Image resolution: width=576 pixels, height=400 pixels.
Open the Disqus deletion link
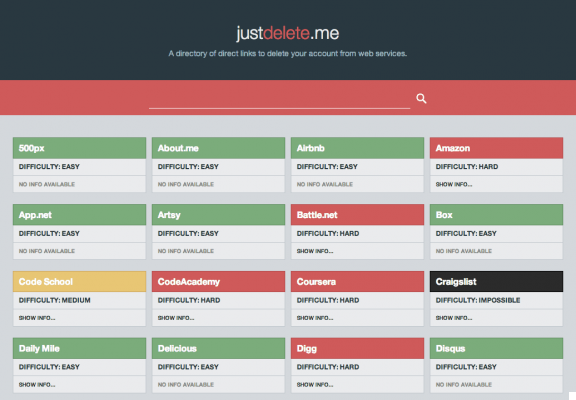496,349
